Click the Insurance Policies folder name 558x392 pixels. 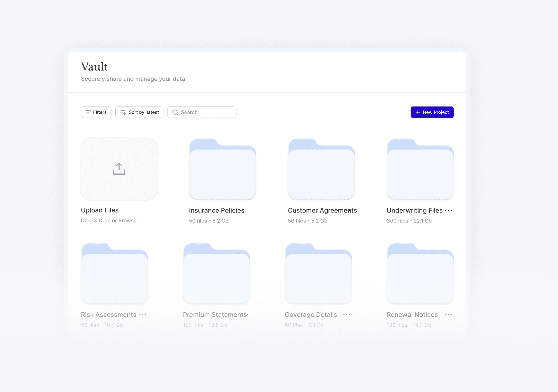pos(216,210)
